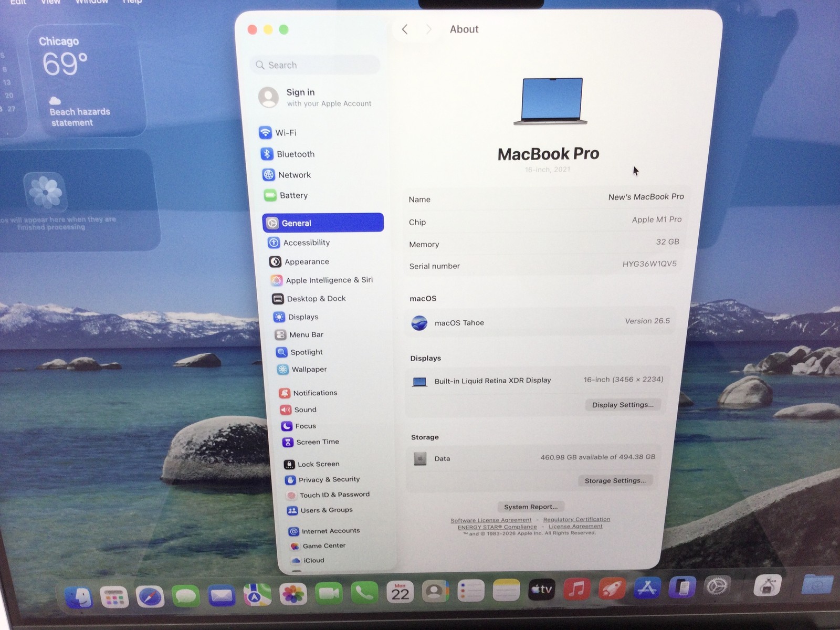The width and height of the screenshot is (840, 630).
Task: Open App Store from the Dock
Action: [646, 588]
